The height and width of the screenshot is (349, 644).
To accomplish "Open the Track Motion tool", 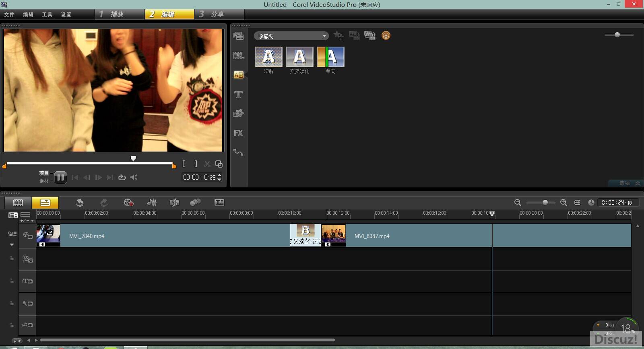I will pyautogui.click(x=195, y=203).
